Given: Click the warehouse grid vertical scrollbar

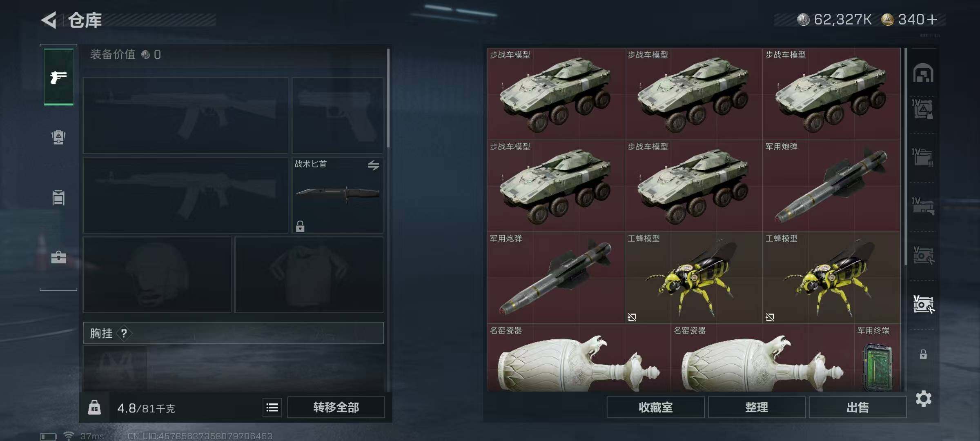Looking at the screenshot, I should tap(906, 157).
